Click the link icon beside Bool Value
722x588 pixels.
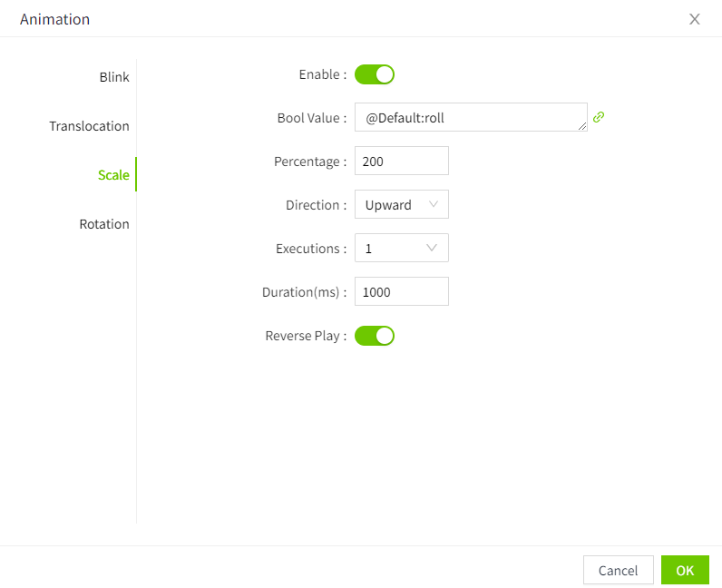tap(598, 117)
